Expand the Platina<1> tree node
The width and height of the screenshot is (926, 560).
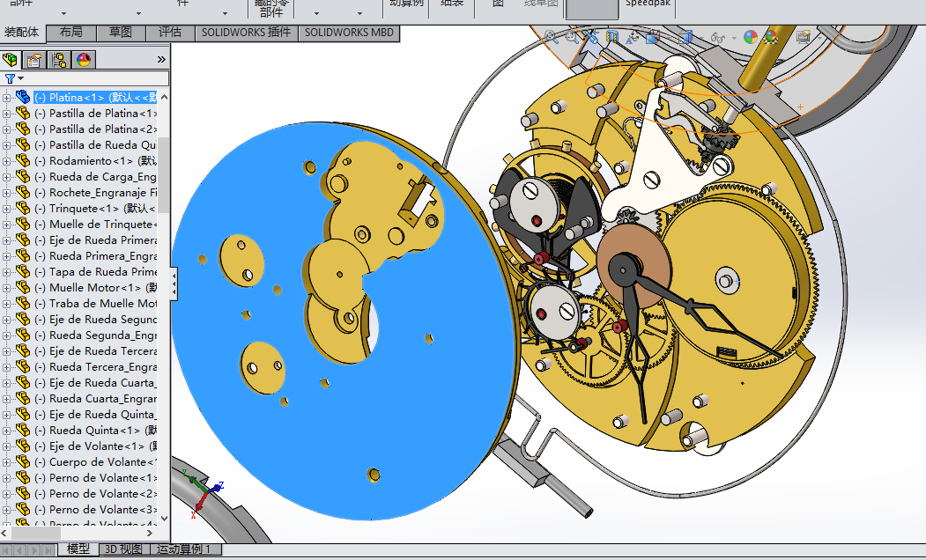(6, 98)
